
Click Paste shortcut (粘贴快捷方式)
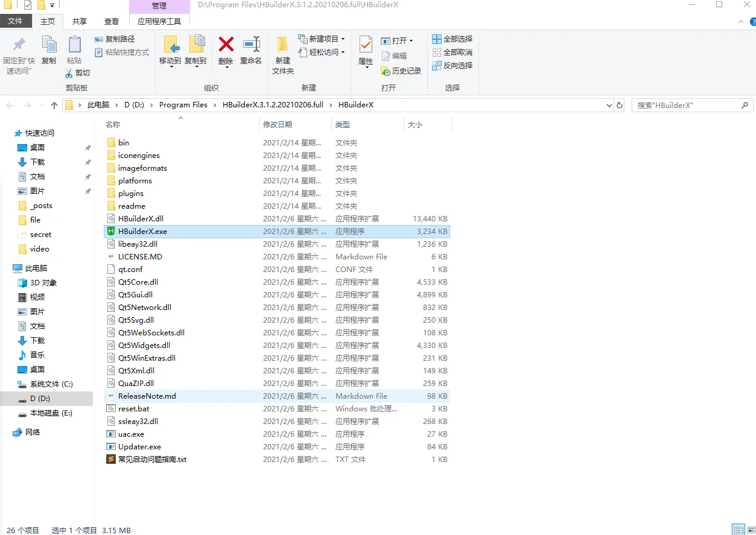(121, 52)
